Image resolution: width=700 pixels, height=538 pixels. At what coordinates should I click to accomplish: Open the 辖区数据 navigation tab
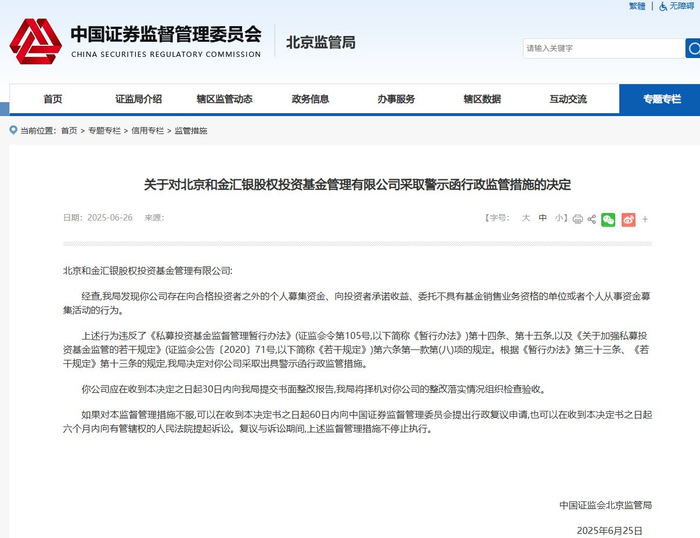click(x=482, y=99)
